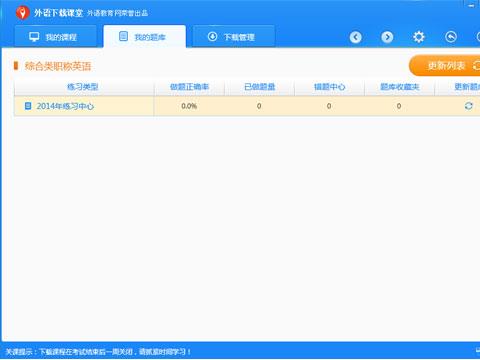Click the 已做题量 column header
The height and width of the screenshot is (360, 480).
coord(260,87)
